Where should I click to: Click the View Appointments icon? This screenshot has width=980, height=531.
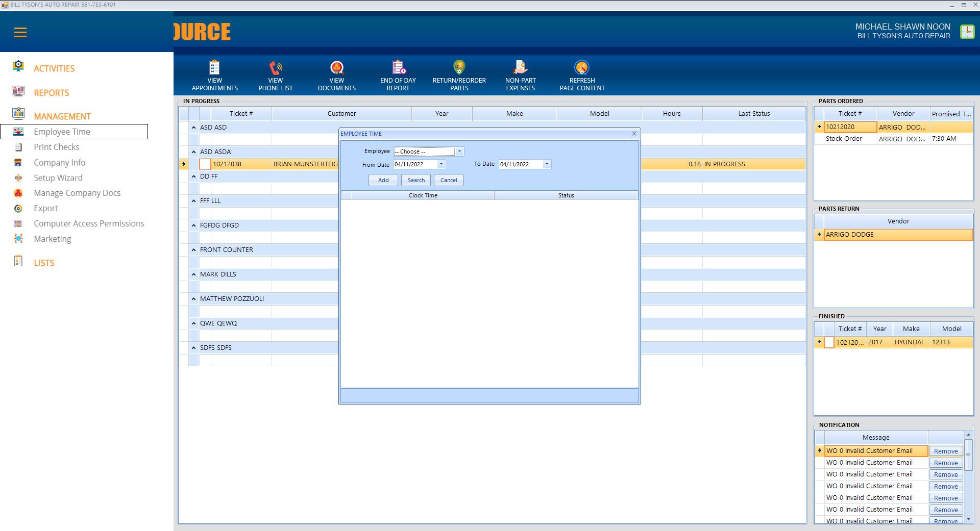tap(214, 68)
